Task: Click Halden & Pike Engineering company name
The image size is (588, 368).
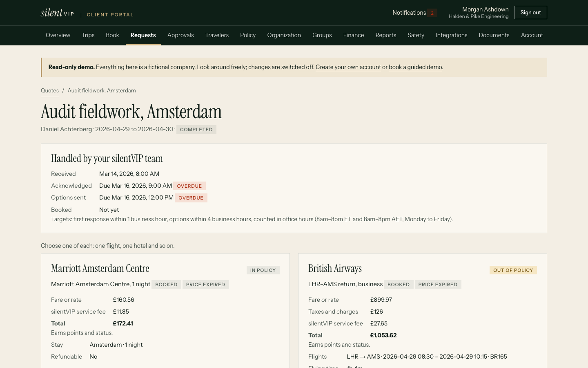Action: point(479,16)
